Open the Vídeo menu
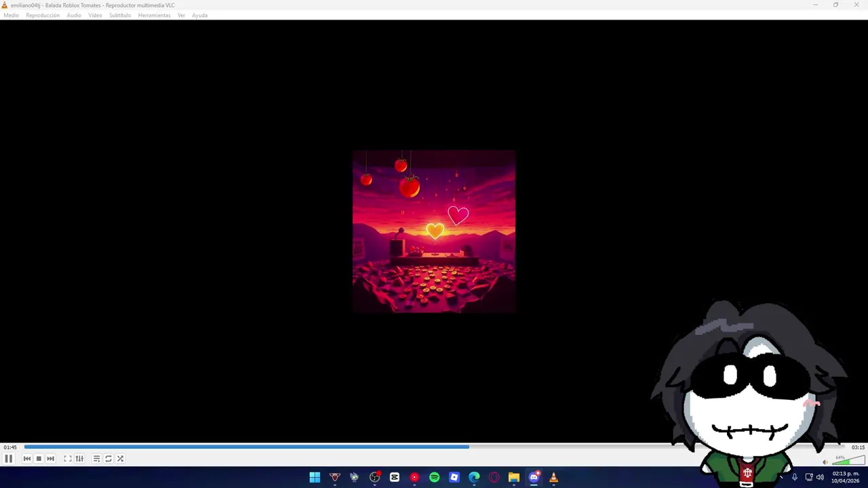 (x=95, y=15)
